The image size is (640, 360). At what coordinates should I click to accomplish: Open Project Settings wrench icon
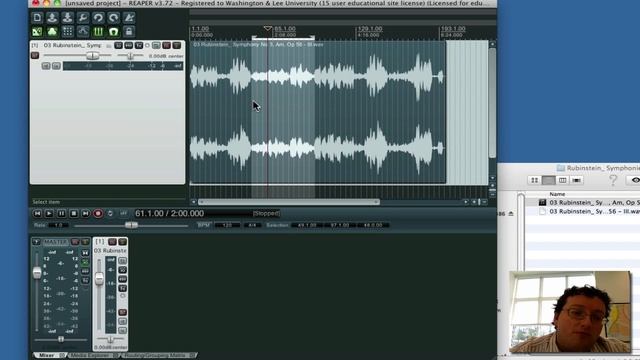[x=83, y=18]
